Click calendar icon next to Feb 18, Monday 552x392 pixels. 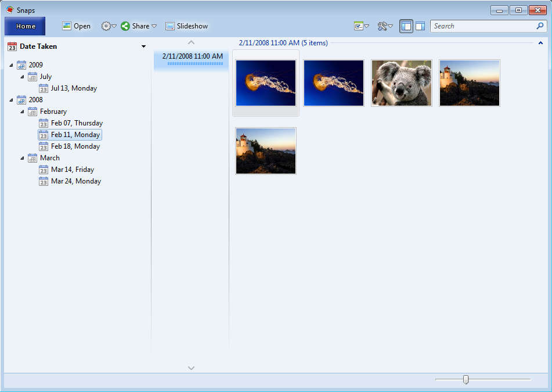[44, 146]
